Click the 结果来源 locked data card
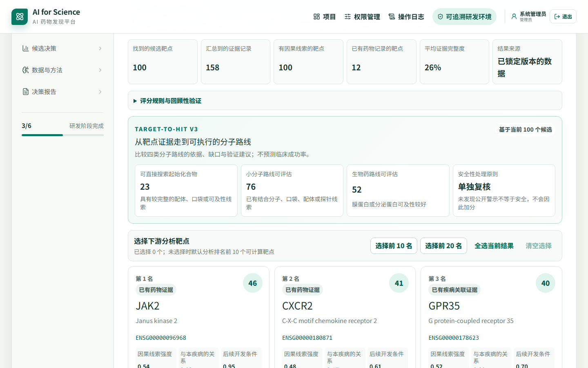 [x=527, y=62]
